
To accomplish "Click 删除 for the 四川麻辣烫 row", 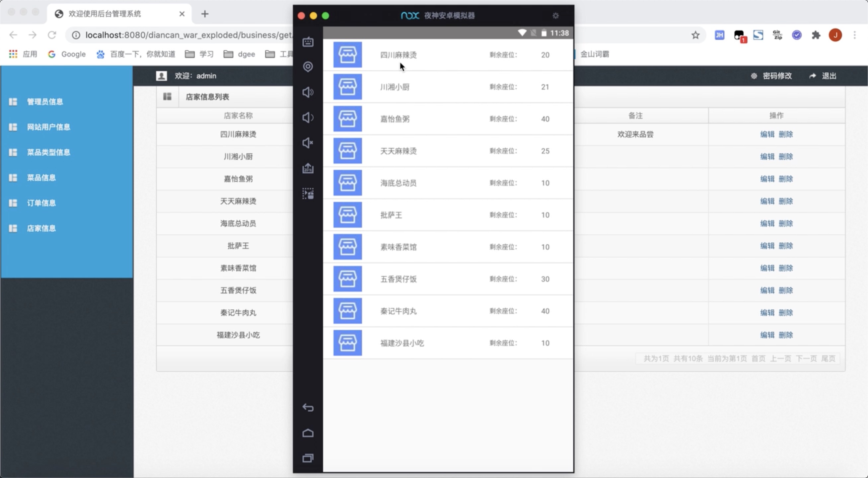I will (x=786, y=134).
